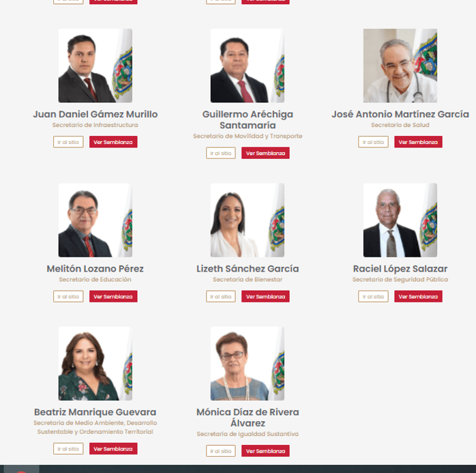The width and height of the screenshot is (476, 473).
Task: Click Mónica Díaz de Rivera Álvarez's photo
Action: click(248, 363)
